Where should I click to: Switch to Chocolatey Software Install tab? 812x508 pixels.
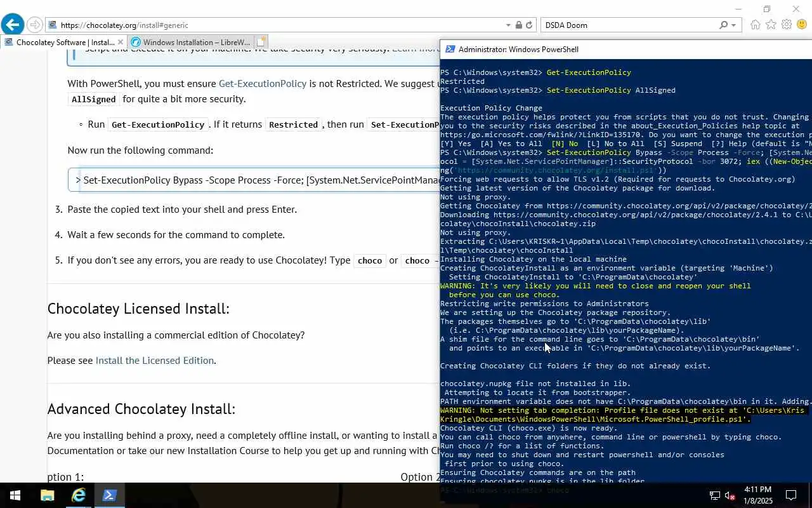(x=63, y=43)
